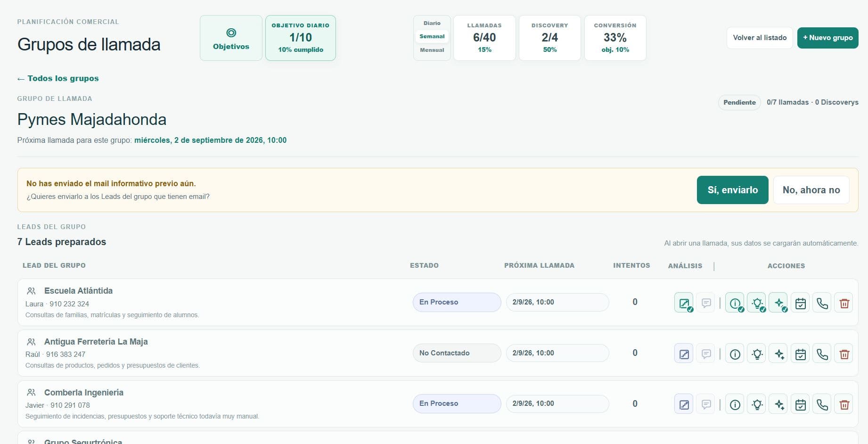Open the calendar-check icon for Escuela Atlántida
This screenshot has height=444, width=868.
coord(800,303)
